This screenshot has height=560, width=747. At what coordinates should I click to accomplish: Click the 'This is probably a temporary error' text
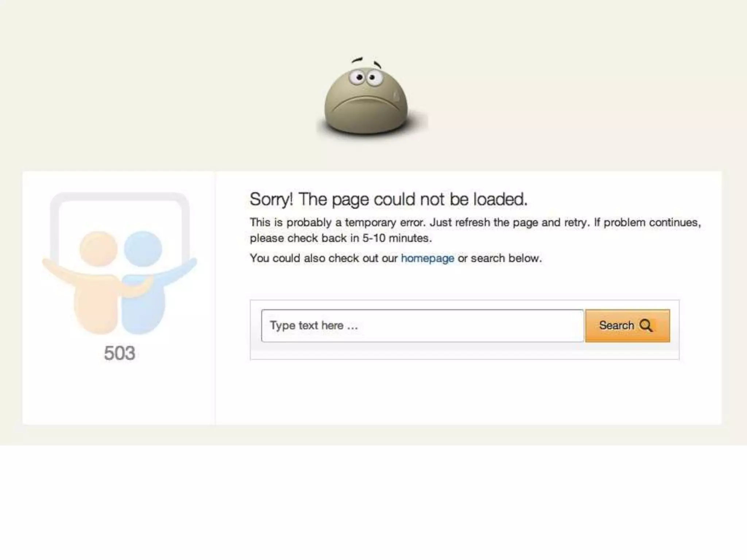337,222
